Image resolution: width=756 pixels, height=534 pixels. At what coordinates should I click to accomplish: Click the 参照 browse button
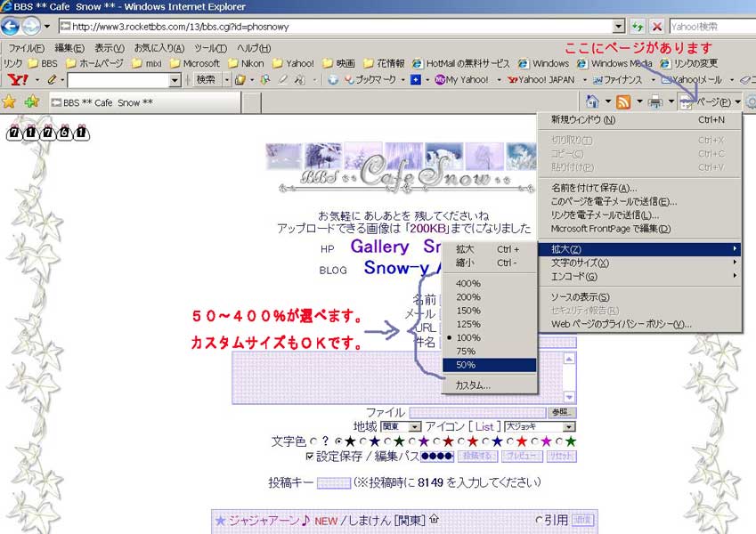pos(562,413)
